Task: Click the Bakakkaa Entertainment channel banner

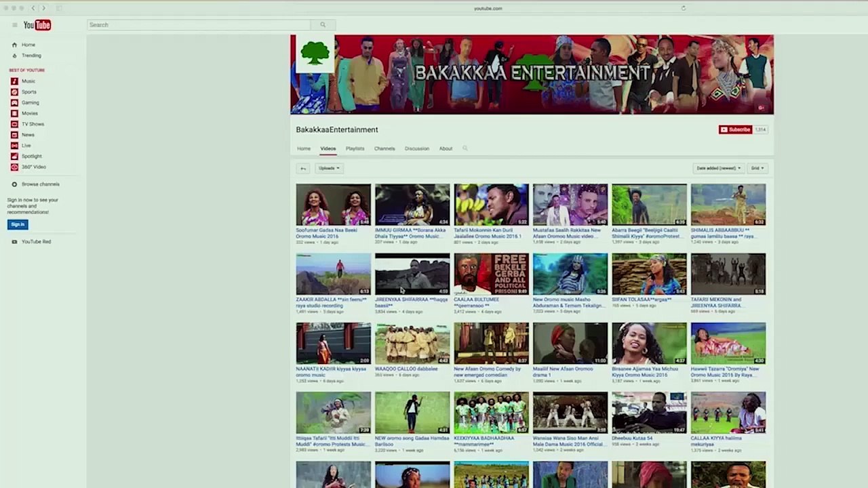Action: (x=532, y=75)
